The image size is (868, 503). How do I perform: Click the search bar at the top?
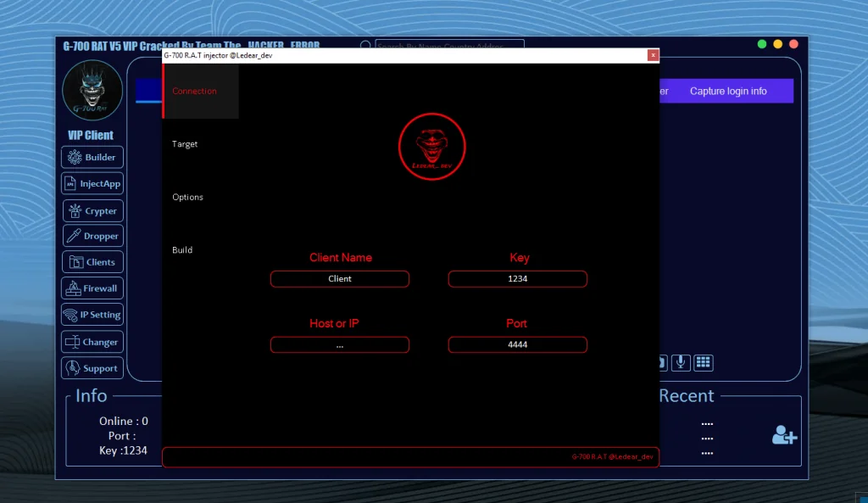441,47
